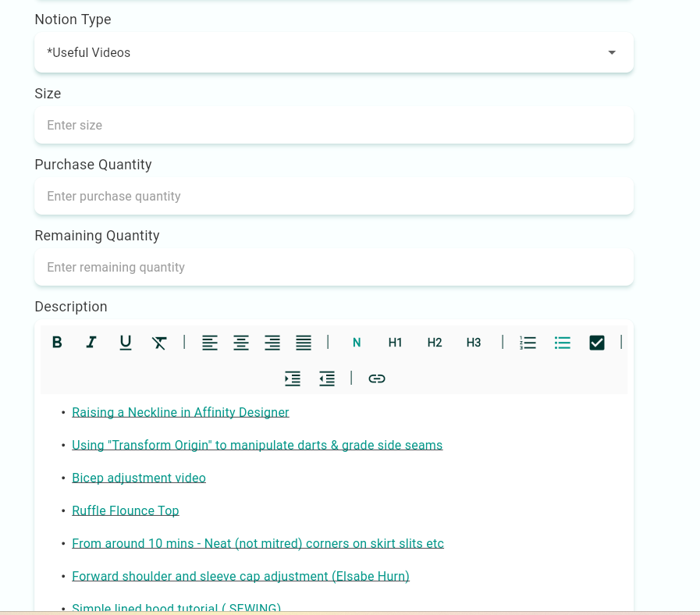The image size is (700, 615).
Task: Increase indent of list item
Action: click(293, 379)
